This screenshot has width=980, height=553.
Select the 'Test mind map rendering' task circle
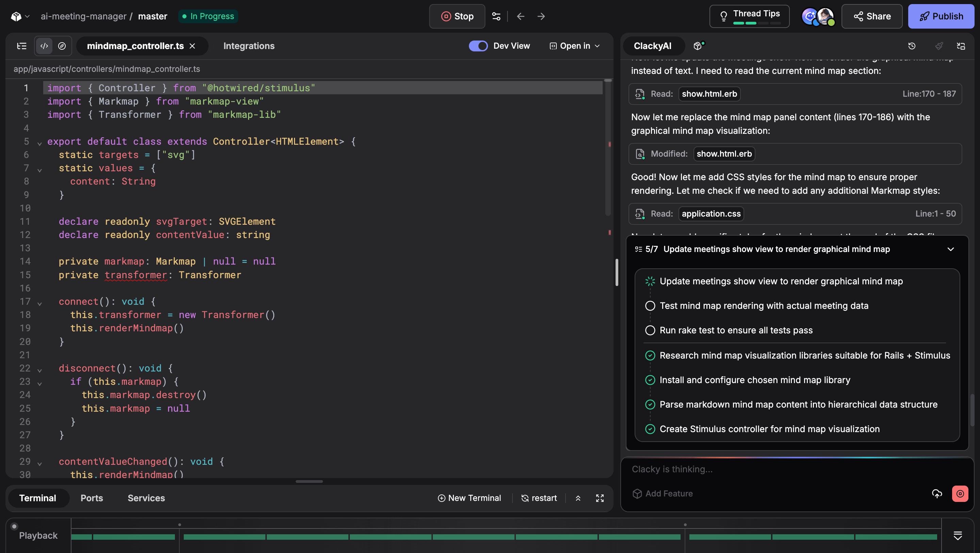point(650,306)
